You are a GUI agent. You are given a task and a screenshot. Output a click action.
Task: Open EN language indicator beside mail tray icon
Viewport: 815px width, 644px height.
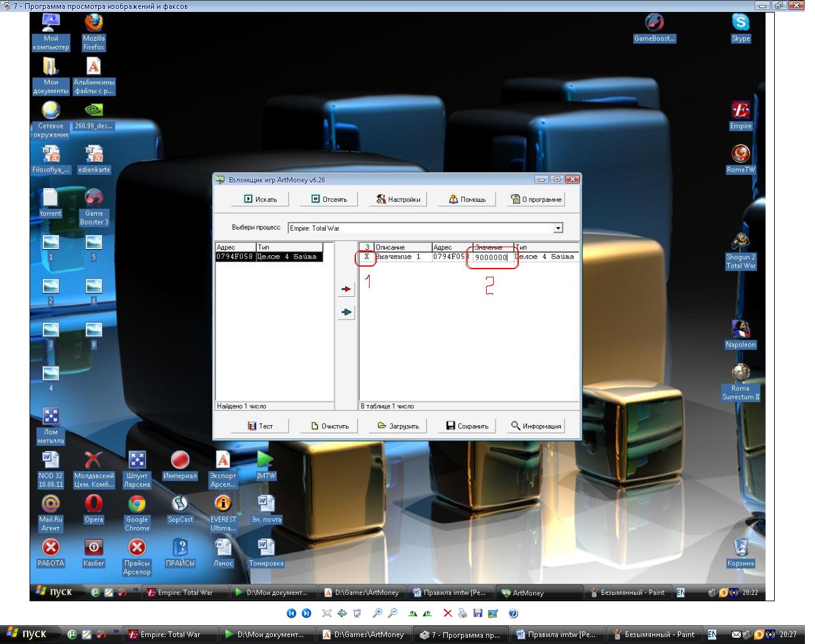pos(712,635)
